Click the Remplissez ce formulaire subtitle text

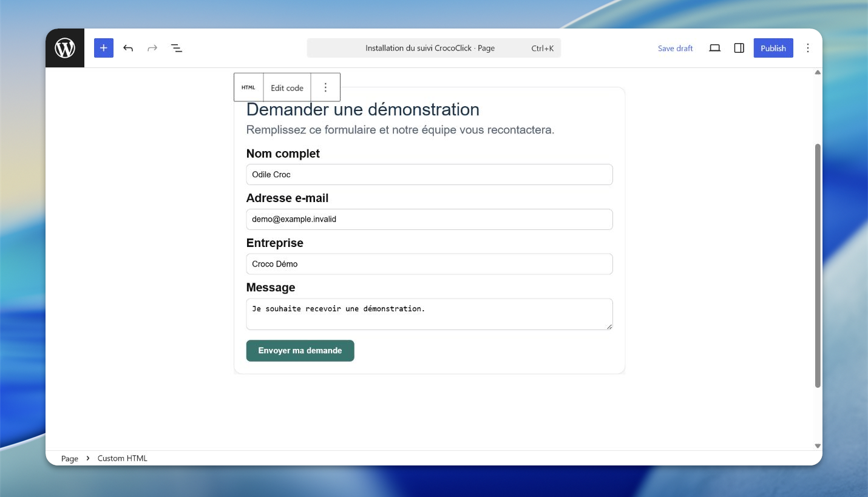click(x=400, y=130)
